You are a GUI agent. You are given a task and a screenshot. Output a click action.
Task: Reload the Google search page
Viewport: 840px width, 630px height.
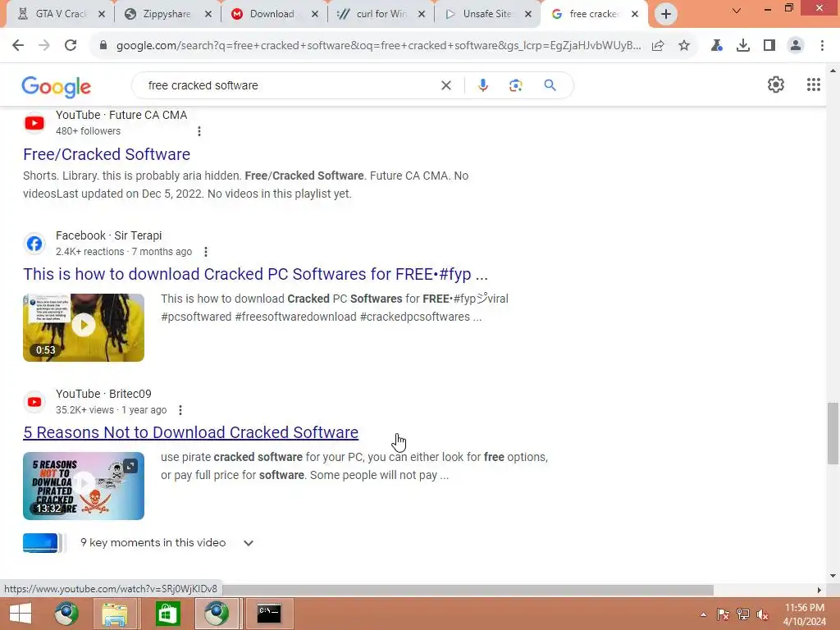tap(71, 46)
